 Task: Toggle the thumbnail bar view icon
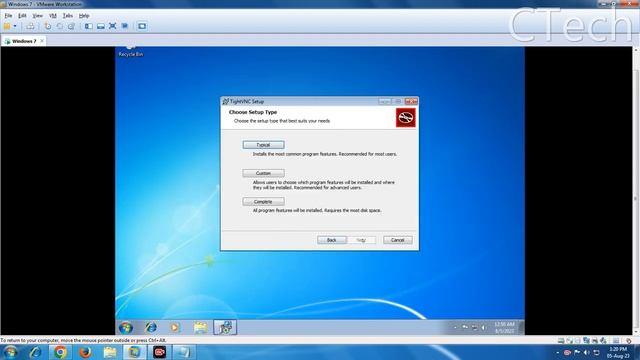100,26
